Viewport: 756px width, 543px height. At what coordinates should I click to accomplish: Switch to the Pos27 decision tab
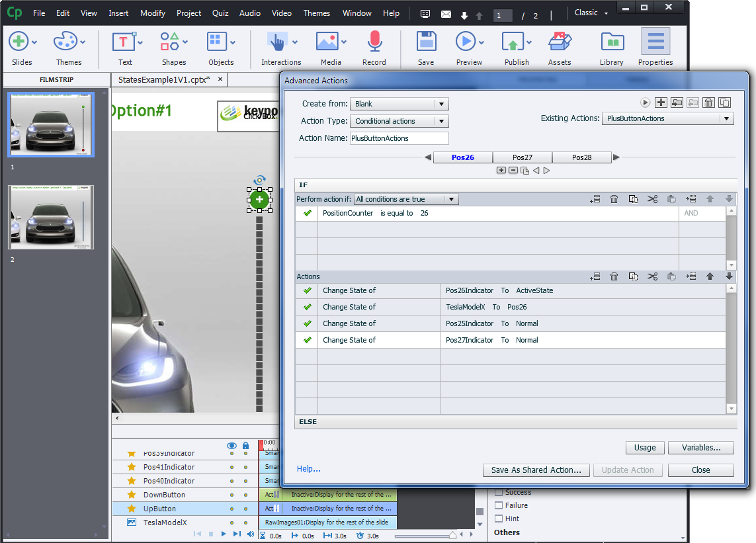(x=523, y=157)
